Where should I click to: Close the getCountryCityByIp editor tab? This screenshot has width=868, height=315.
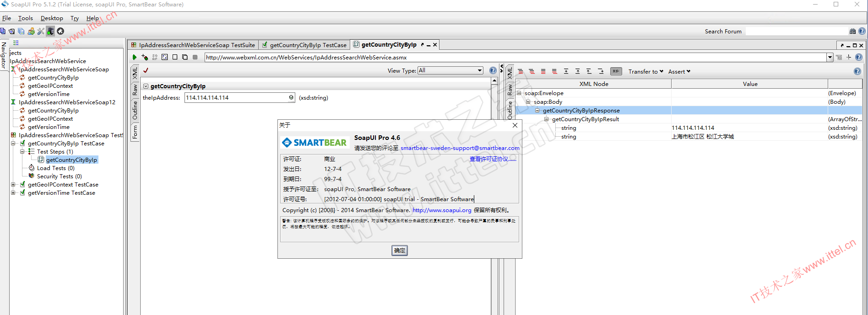point(435,44)
